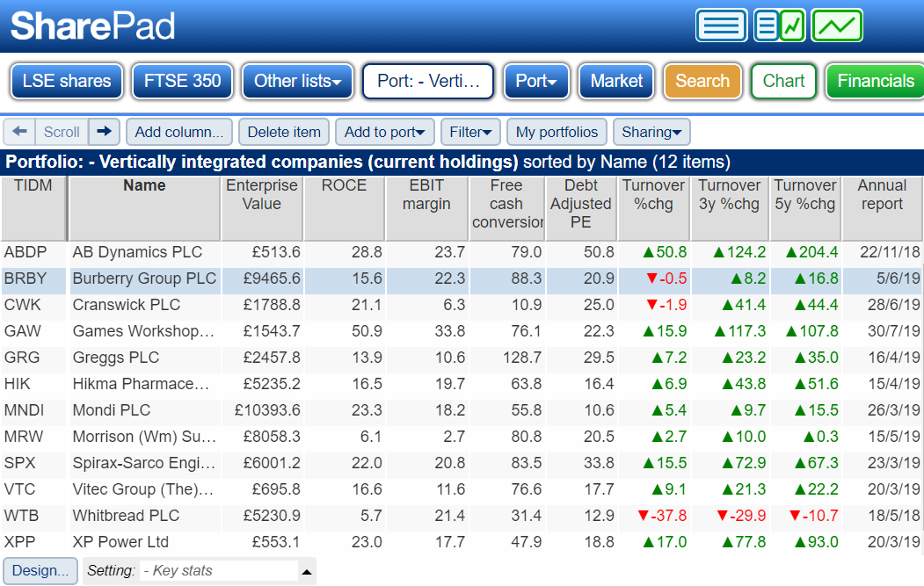Expand the Sharing dropdown
The height and width of the screenshot is (586, 924).
[651, 132]
